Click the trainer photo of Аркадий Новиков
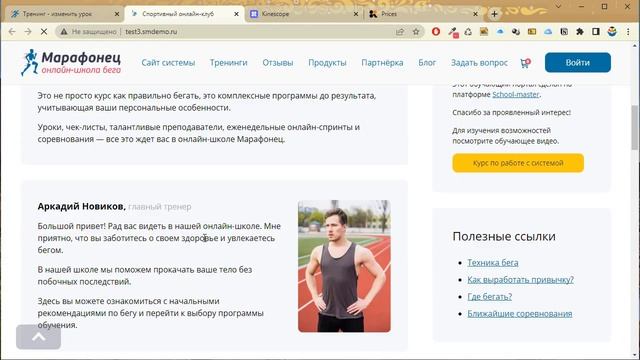 pos(344,266)
